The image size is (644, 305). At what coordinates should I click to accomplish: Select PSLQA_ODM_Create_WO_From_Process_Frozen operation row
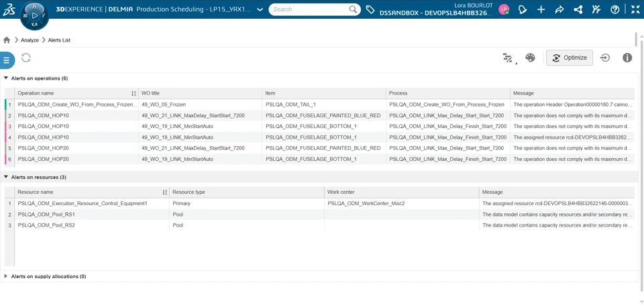pos(76,105)
